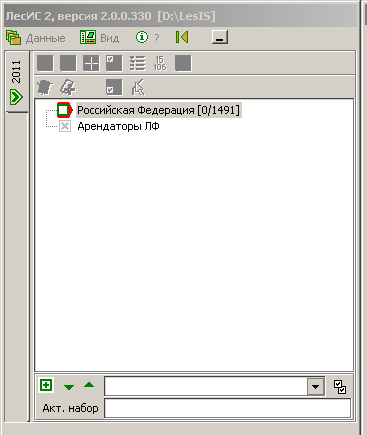The image size is (367, 435).
Task: Open the help menu with info icon
Action: (148, 38)
